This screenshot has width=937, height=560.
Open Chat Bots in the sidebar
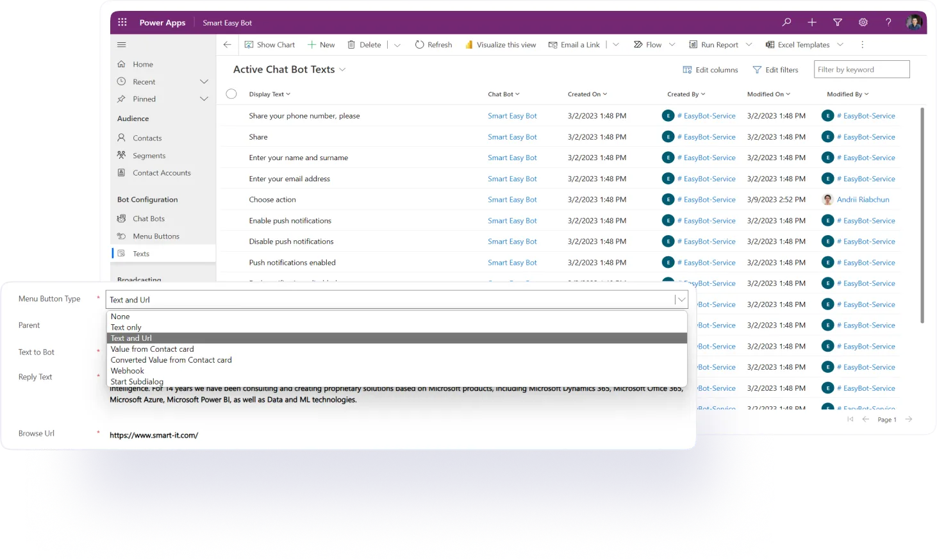[x=149, y=219]
